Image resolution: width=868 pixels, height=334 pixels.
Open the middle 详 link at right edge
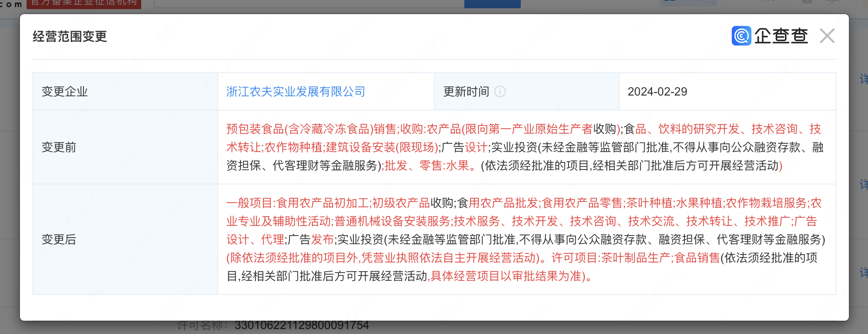point(863,184)
